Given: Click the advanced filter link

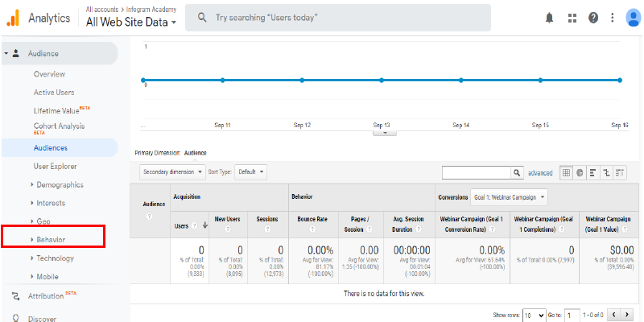Looking at the screenshot, I should tap(540, 173).
